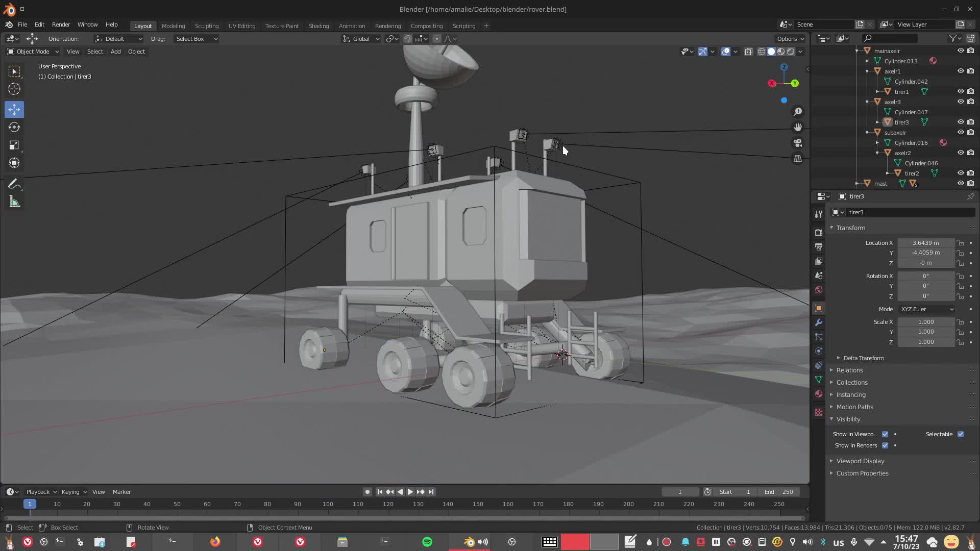
Task: Expand the Viewport Display panel
Action: click(860, 461)
